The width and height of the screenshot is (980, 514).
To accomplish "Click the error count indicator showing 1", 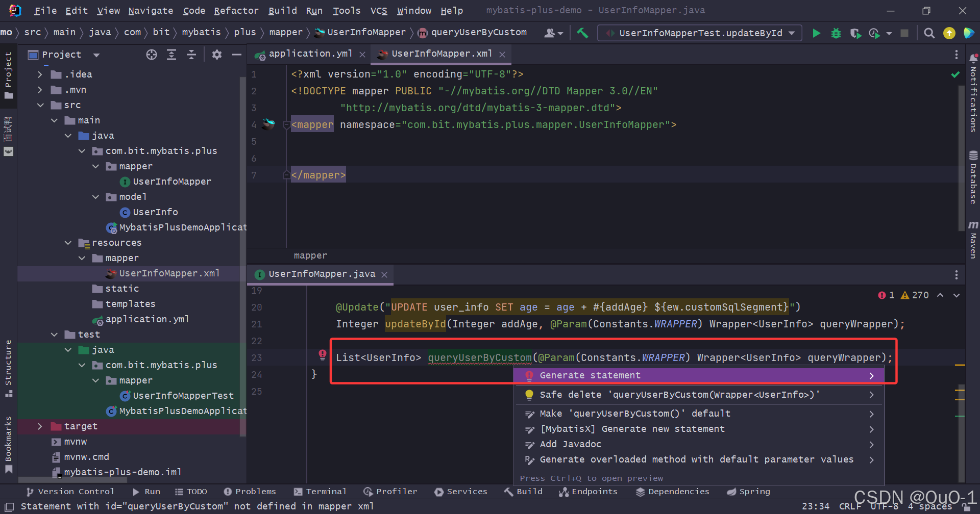I will point(886,295).
